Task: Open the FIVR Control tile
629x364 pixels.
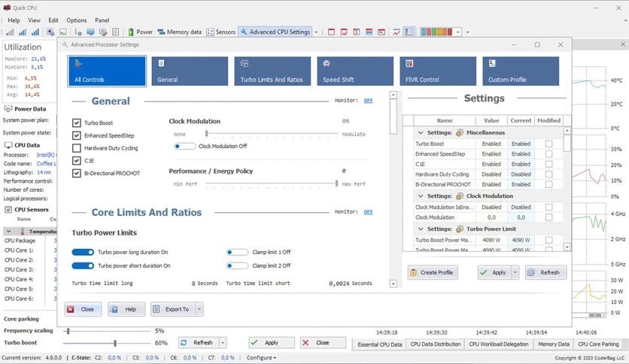Action: pos(438,71)
